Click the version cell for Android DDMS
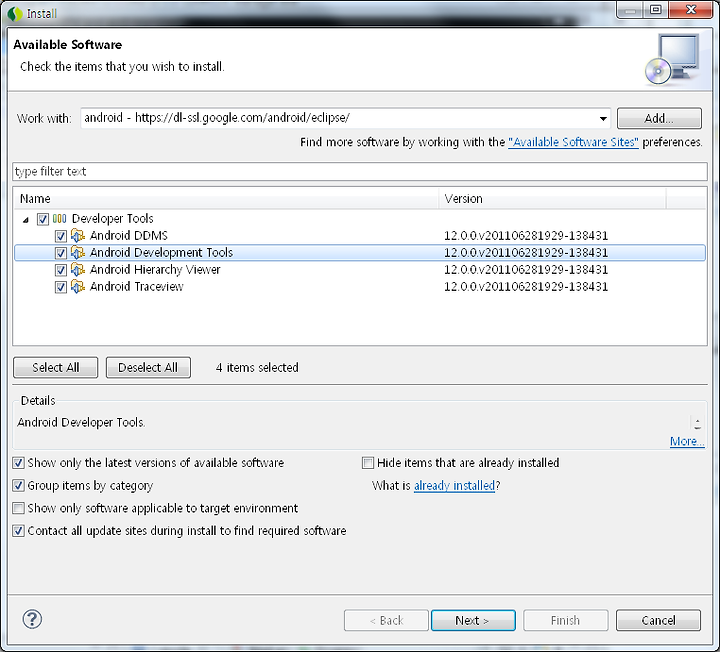 (526, 236)
